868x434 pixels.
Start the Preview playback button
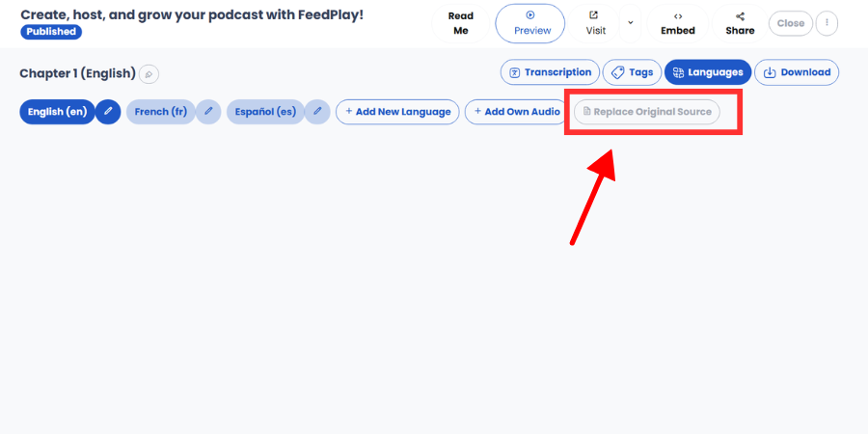[x=530, y=23]
